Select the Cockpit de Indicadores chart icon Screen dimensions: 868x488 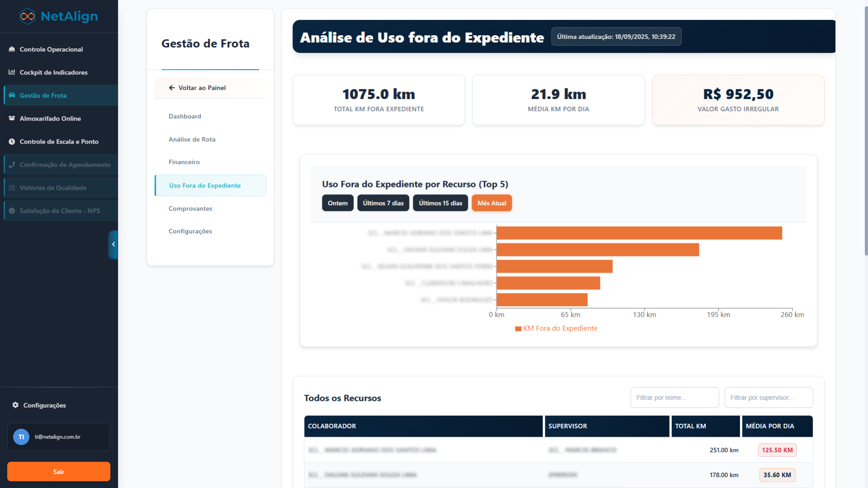pyautogui.click(x=11, y=72)
